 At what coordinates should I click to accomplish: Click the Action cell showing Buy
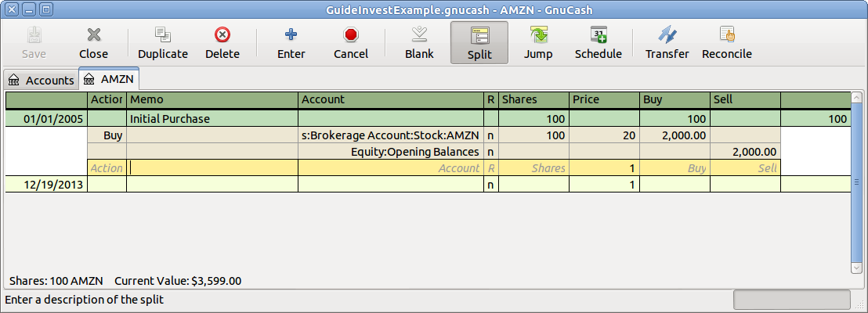coord(107,135)
